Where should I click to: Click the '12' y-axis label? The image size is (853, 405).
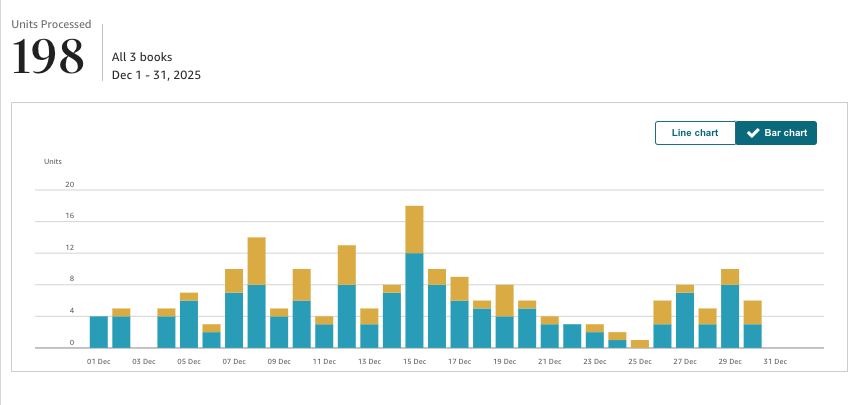click(x=70, y=248)
